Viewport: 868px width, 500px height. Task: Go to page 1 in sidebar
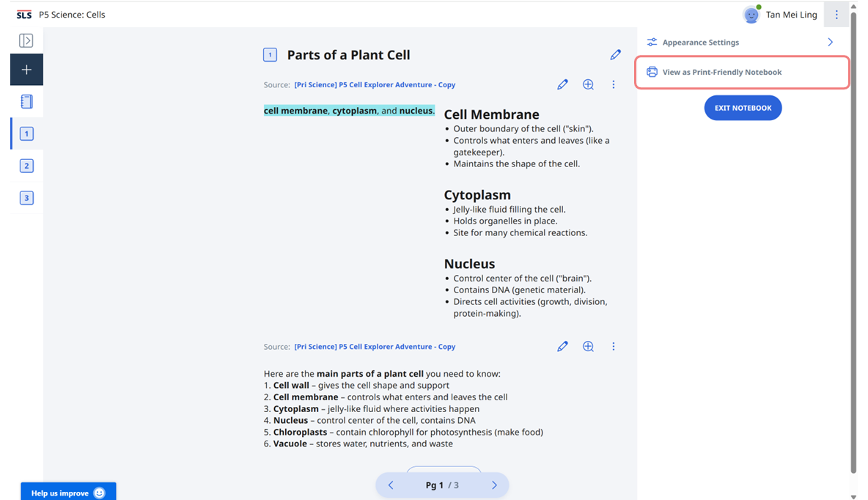[26, 133]
